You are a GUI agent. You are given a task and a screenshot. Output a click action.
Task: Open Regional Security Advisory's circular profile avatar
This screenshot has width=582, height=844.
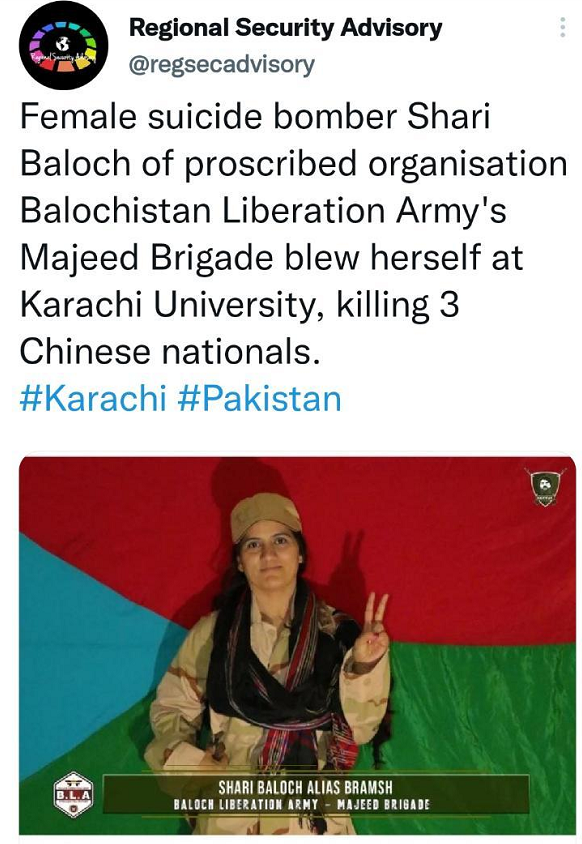click(x=63, y=45)
